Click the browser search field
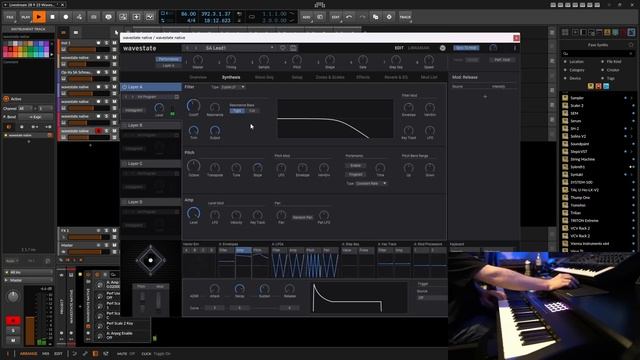This screenshot has height=360, width=640. [598, 53]
